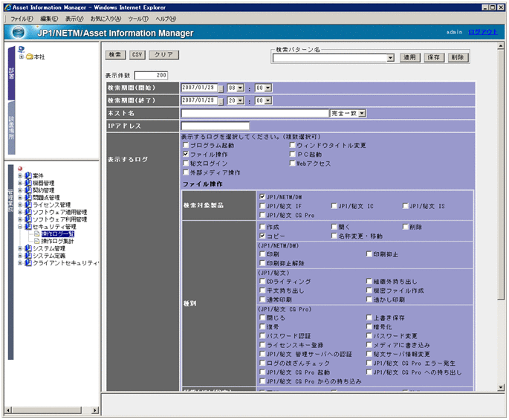Tick the 印刷抑止 checkbox
Viewport: 509px width, 420px height.
tap(369, 253)
